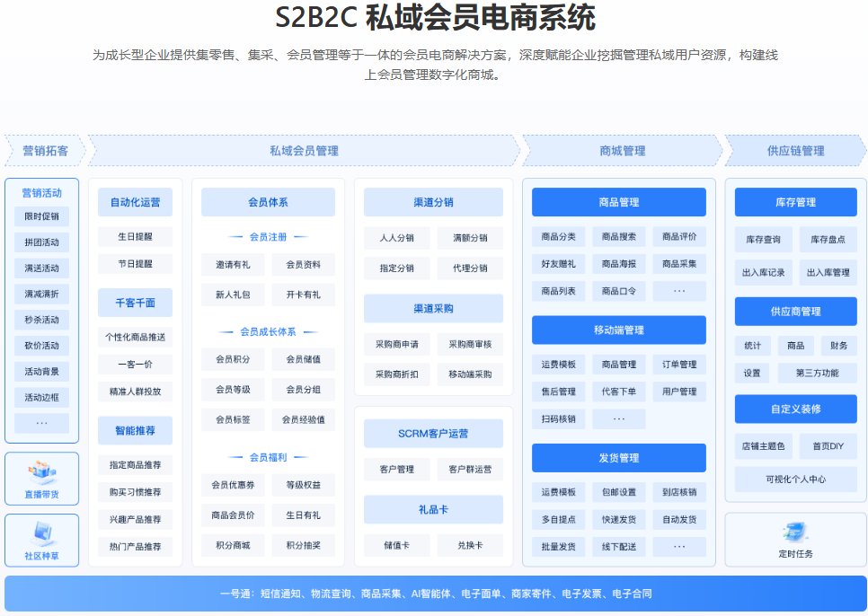
Task: Select 会员积分 under 会员成长体系
Action: 233,359
